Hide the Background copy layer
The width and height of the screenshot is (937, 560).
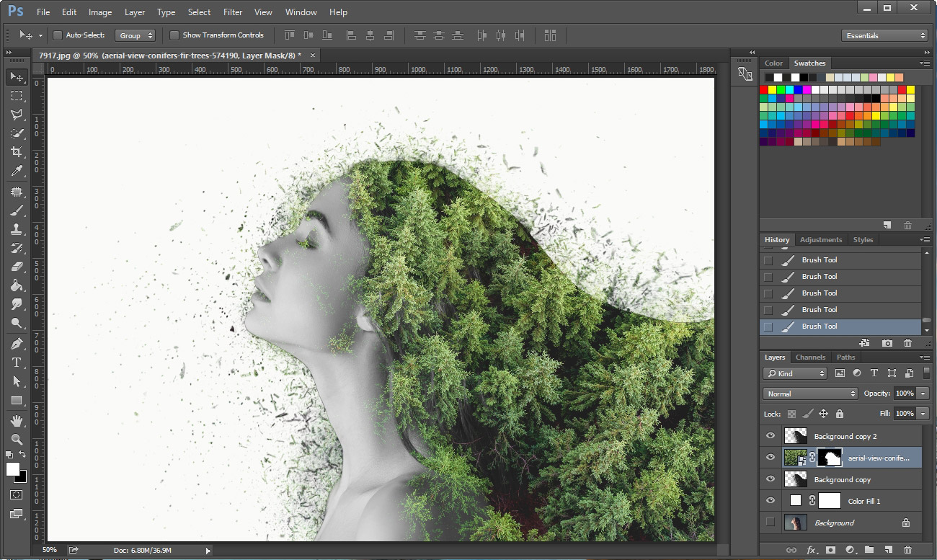(x=771, y=479)
